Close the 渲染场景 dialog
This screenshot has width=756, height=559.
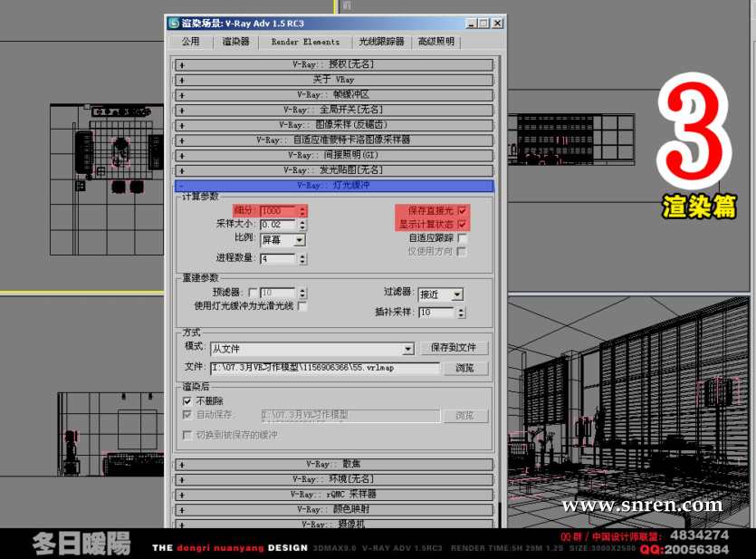point(498,24)
